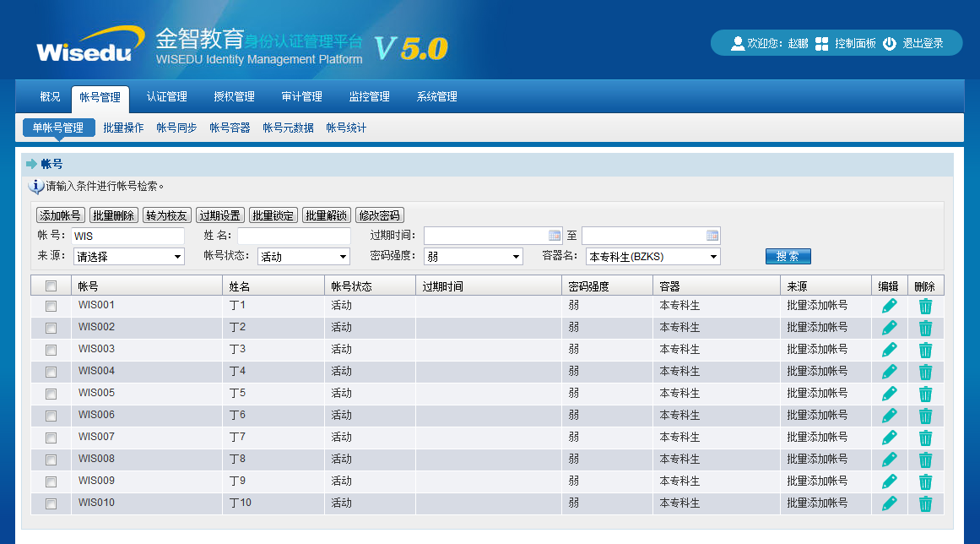The width and height of the screenshot is (980, 544).
Task: Check the checkbox for account WIS002
Action: tap(51, 328)
